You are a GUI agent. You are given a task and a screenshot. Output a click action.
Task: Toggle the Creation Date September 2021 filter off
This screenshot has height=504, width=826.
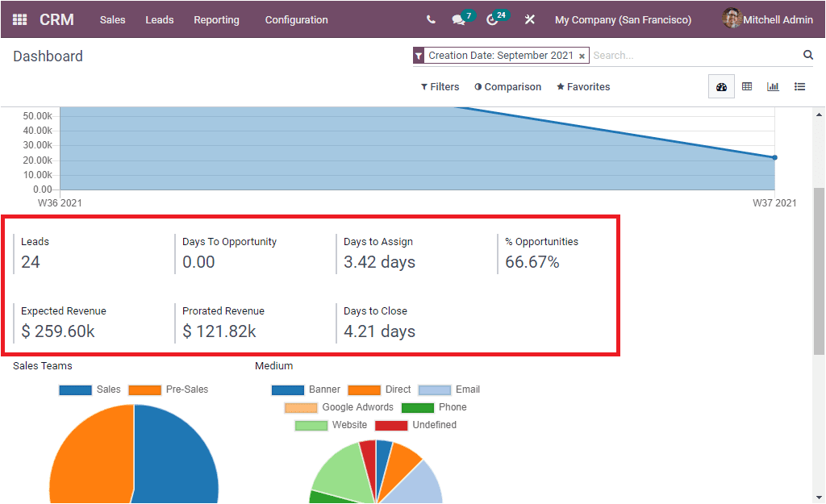click(x=582, y=56)
